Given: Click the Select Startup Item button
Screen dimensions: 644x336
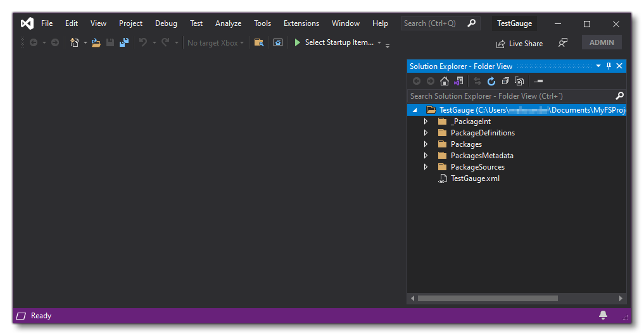Looking at the screenshot, I should pos(339,42).
